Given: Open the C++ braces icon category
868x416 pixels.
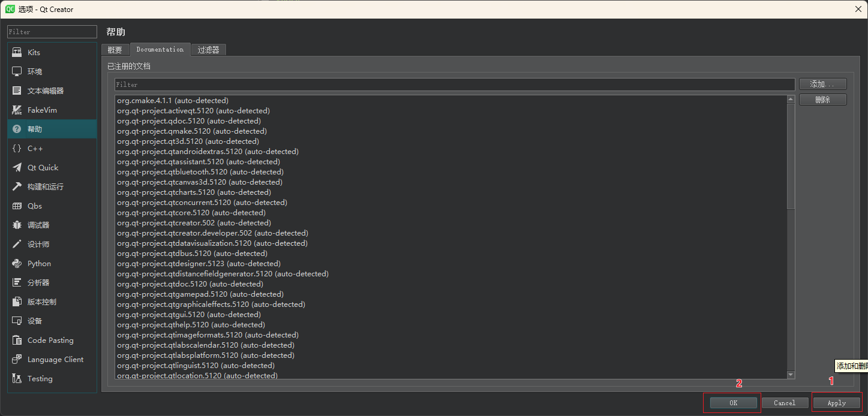Looking at the screenshot, I should 17,149.
